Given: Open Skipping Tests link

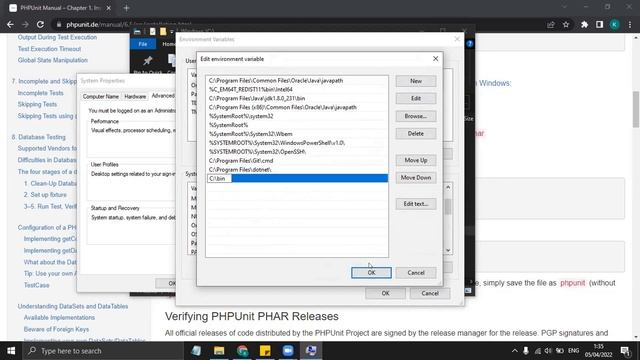Looking at the screenshot, I should (37, 104).
